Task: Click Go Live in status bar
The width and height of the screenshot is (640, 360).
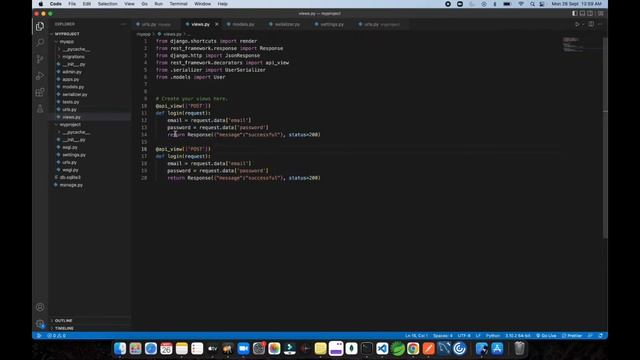Action: coord(546,336)
